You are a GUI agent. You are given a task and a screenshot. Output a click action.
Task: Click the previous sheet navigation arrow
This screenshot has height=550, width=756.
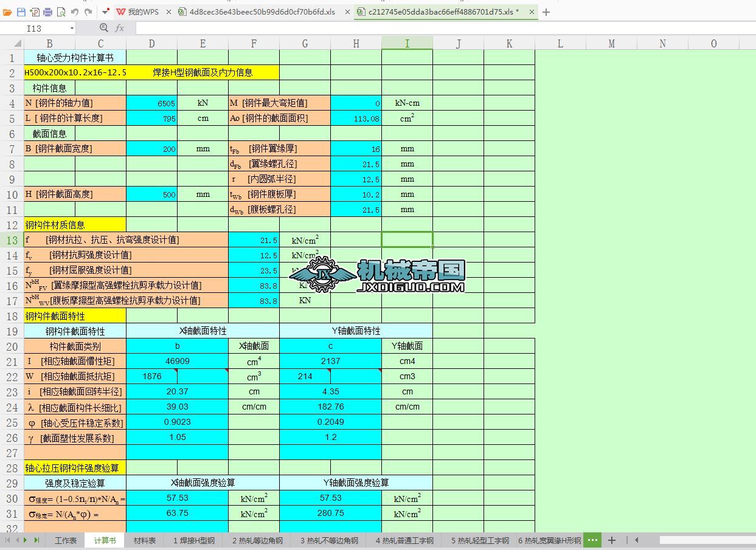[x=18, y=540]
